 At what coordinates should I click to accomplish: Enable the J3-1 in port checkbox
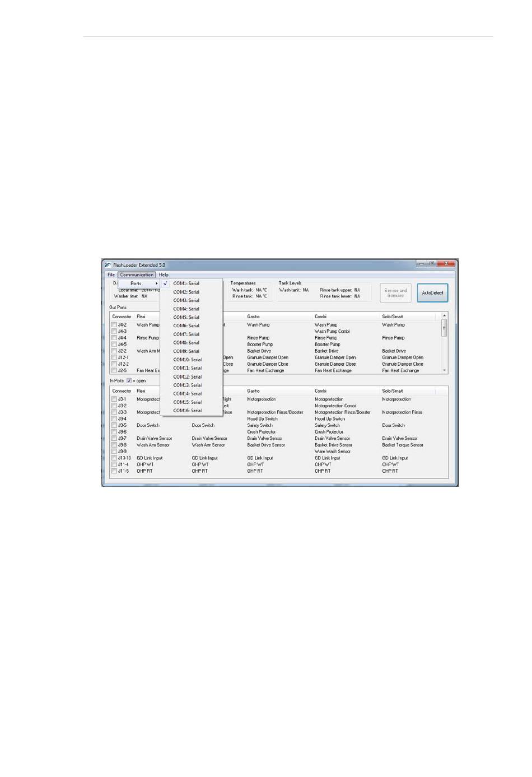point(114,399)
